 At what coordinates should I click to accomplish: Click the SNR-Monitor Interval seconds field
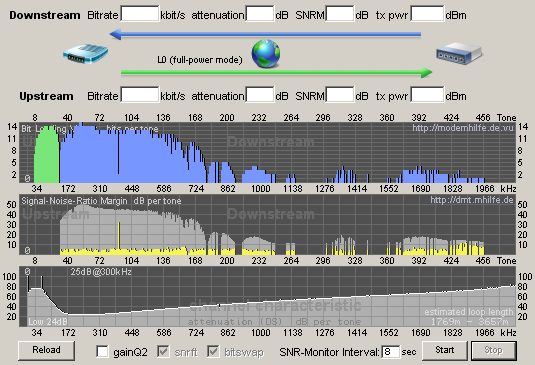(390, 352)
